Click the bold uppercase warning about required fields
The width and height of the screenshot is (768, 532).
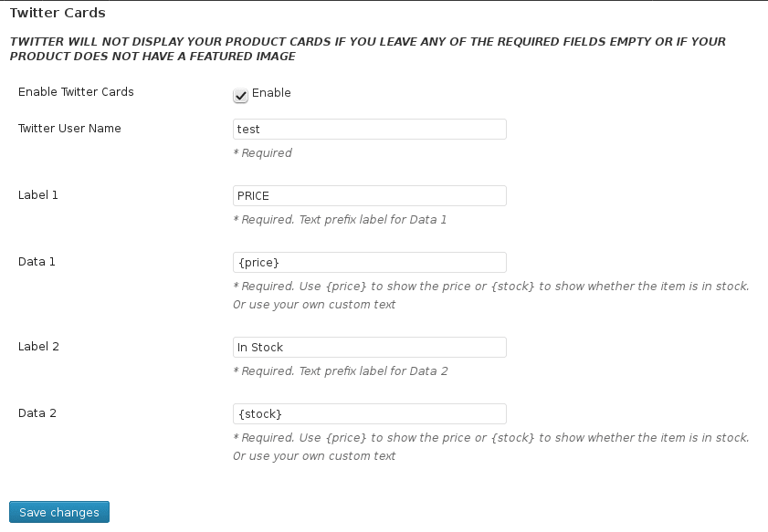368,49
